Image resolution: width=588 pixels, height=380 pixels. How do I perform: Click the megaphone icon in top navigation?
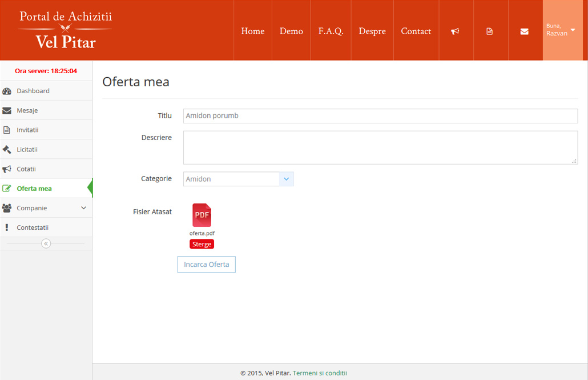point(455,31)
